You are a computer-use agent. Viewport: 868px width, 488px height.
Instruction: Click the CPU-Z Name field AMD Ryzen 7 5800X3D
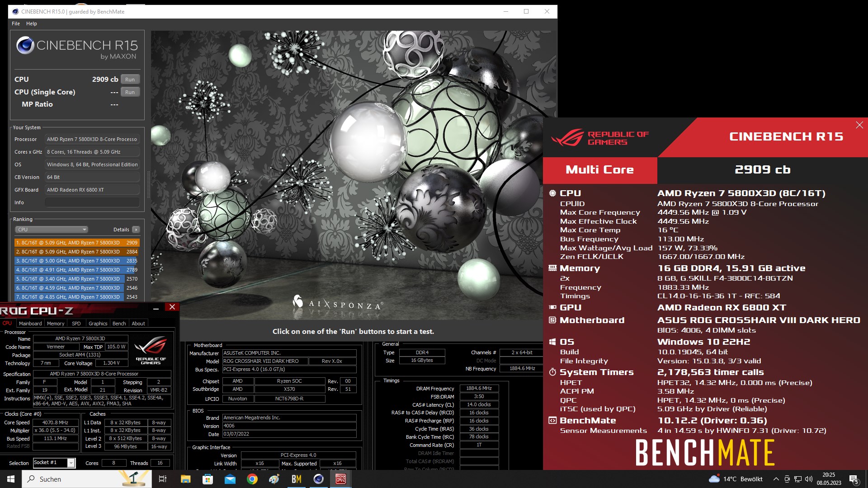click(80, 339)
